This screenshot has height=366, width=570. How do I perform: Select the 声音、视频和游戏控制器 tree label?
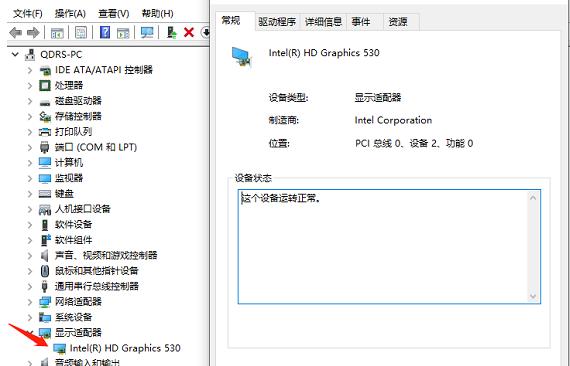point(106,256)
